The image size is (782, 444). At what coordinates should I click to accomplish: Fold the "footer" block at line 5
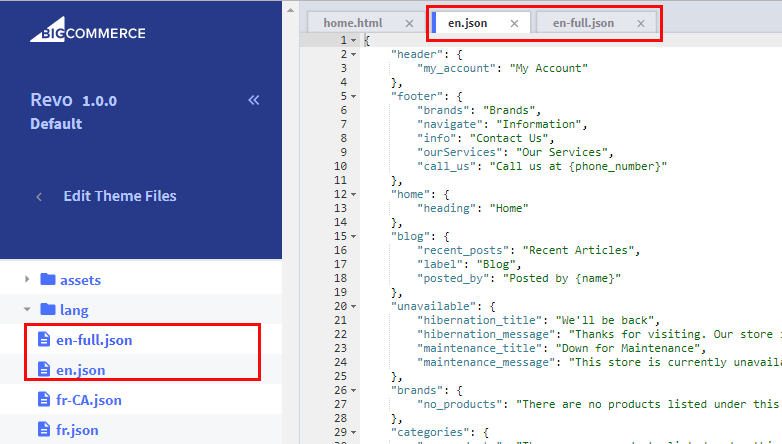pos(354,96)
